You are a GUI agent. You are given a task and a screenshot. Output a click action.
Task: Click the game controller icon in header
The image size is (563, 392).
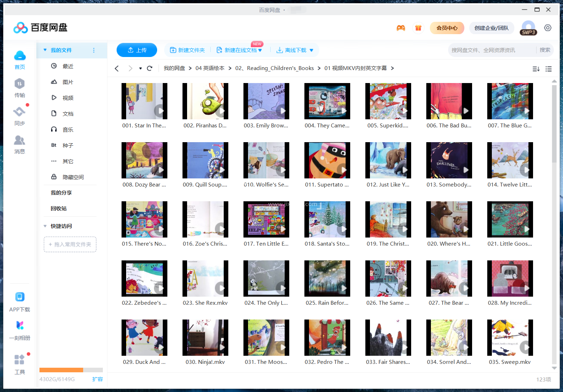click(401, 28)
